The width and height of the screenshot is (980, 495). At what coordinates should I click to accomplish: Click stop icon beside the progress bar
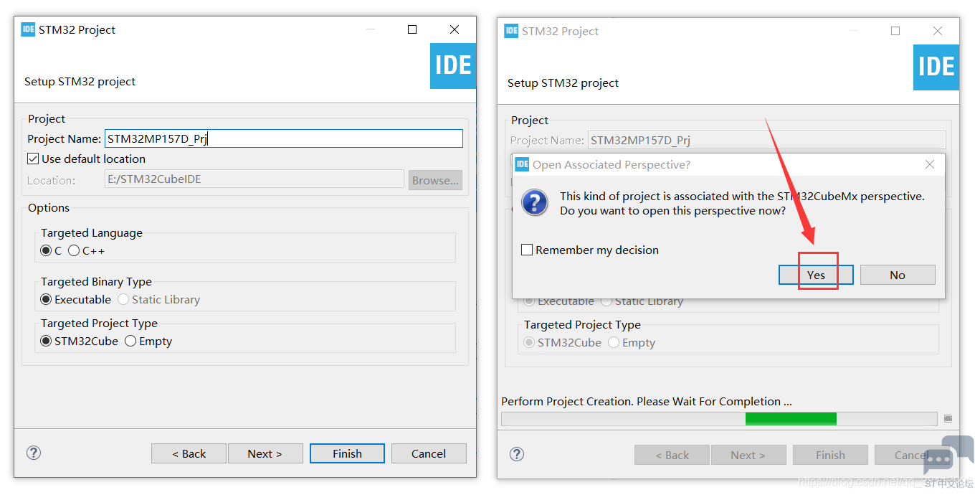(948, 418)
